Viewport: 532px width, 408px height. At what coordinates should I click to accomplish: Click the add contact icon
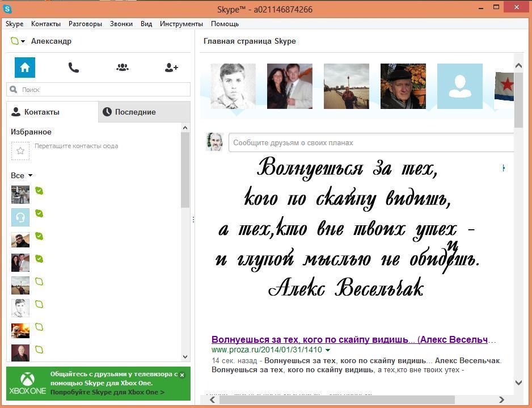pyautogui.click(x=171, y=68)
